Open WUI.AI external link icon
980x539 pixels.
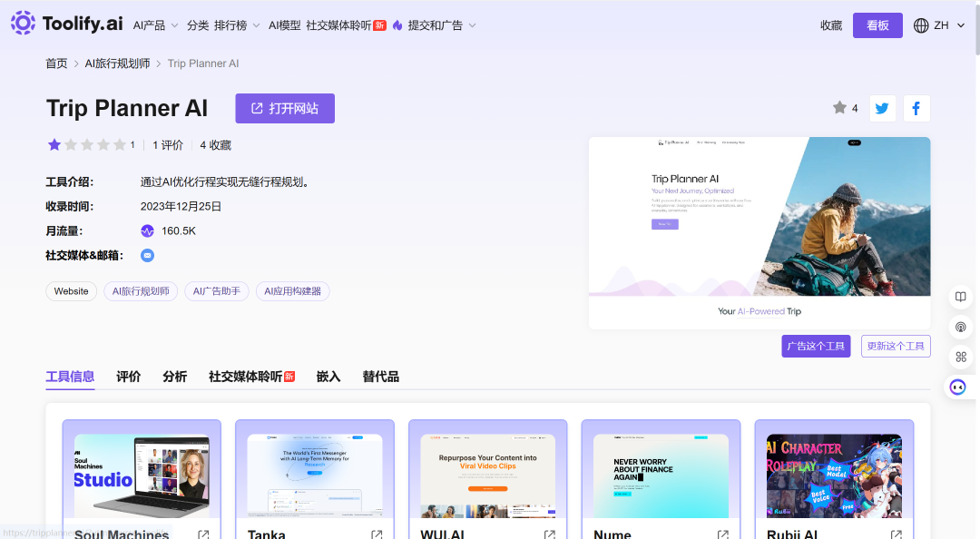coord(550,534)
